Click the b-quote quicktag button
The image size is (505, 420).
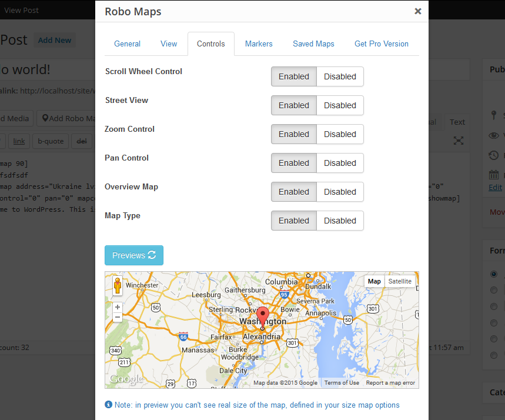pyautogui.click(x=51, y=141)
